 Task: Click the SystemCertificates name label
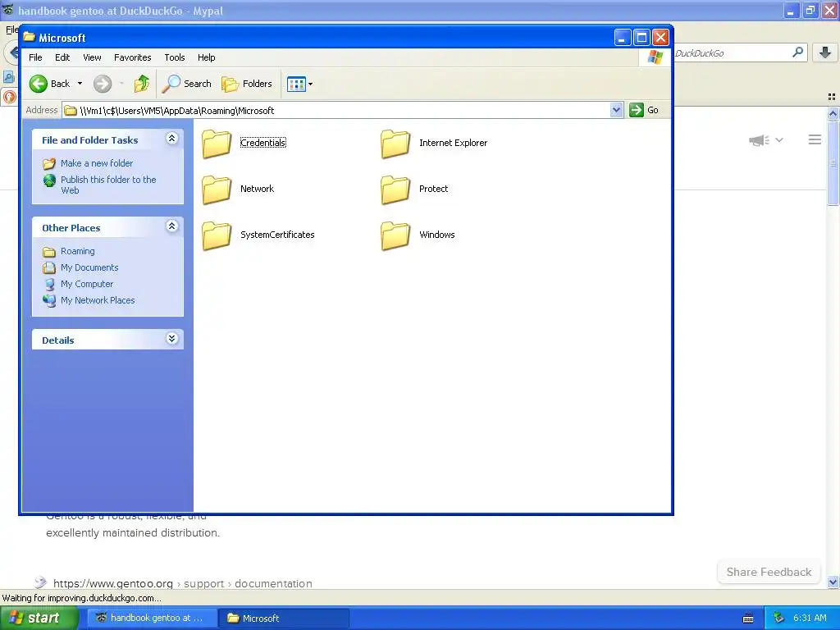click(x=277, y=235)
